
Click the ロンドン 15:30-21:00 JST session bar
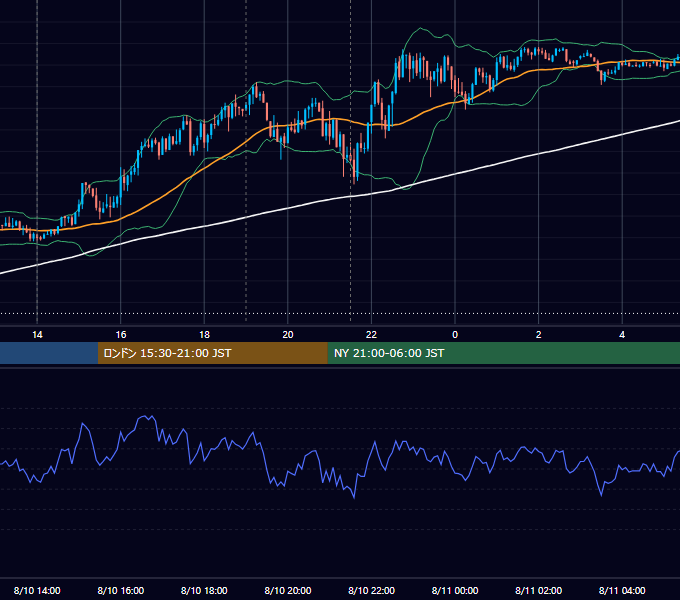click(x=212, y=353)
